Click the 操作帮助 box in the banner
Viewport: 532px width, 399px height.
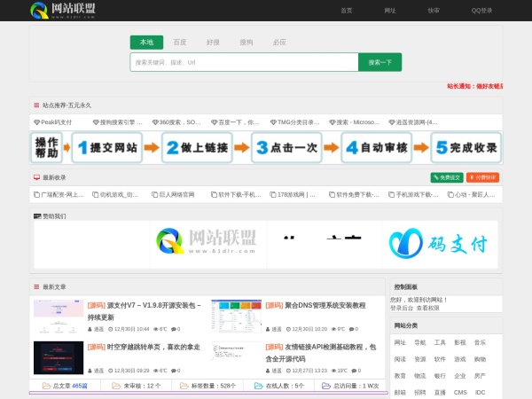tap(46, 147)
